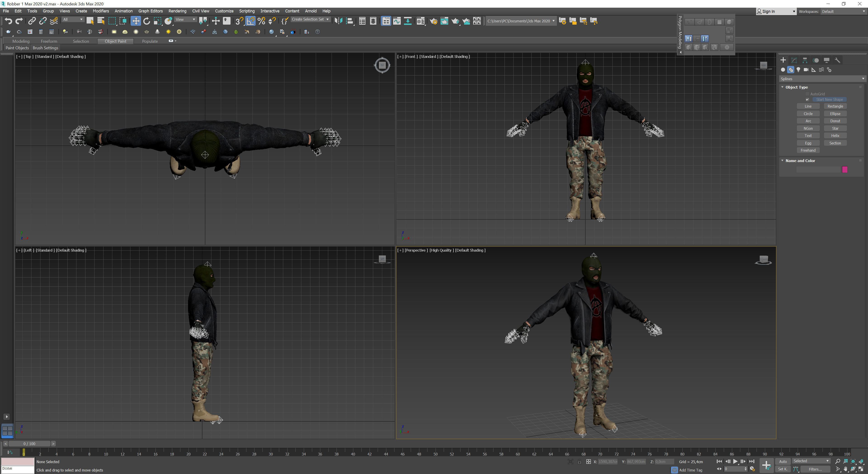
Task: Activate the Select and Rotate tool
Action: pos(146,21)
